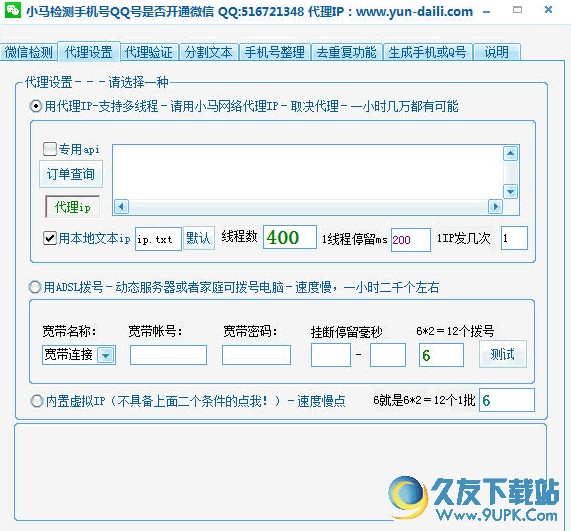Click the down arrow of the text box scrollbar

510,191
